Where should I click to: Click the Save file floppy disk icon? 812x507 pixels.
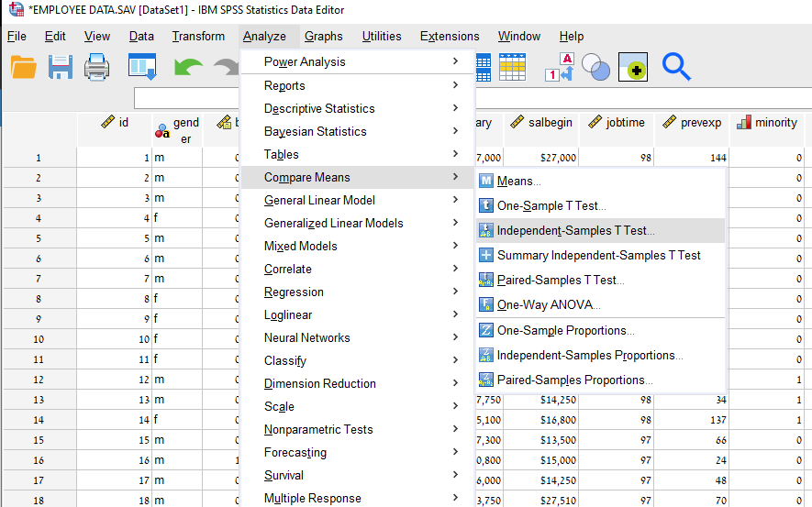pos(61,67)
